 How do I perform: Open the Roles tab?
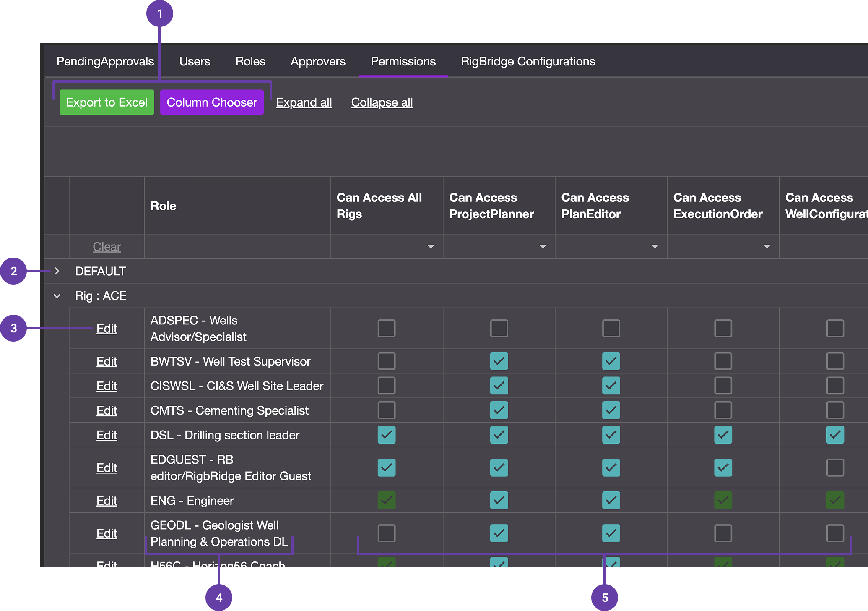[250, 61]
